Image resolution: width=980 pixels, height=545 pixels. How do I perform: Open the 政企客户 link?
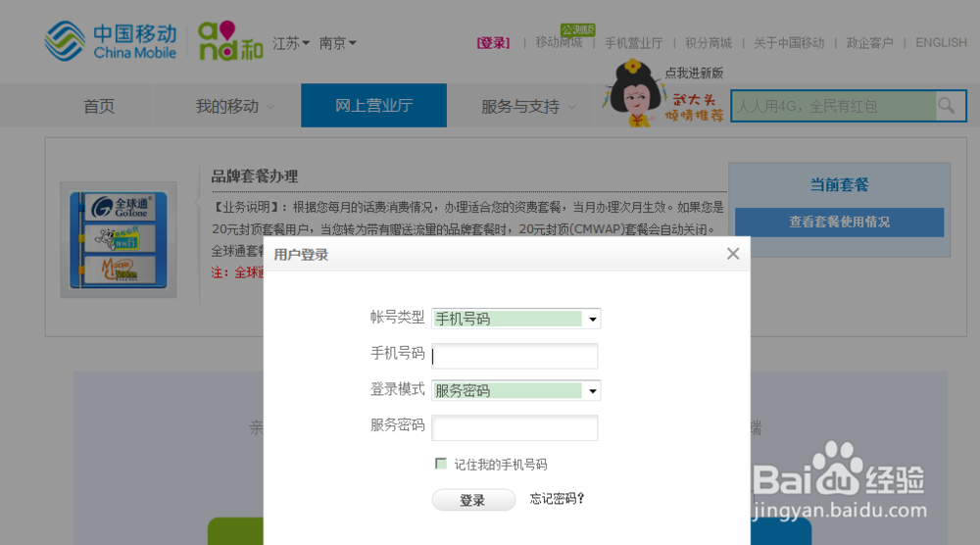tap(869, 43)
